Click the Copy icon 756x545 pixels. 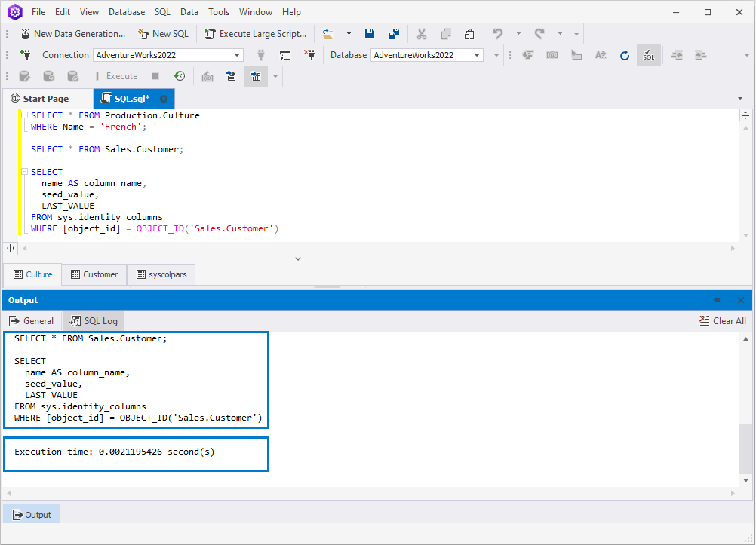click(445, 34)
